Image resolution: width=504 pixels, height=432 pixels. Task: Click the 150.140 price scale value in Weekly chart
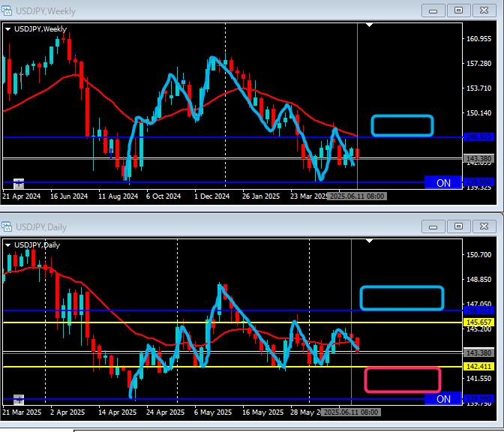click(478, 112)
